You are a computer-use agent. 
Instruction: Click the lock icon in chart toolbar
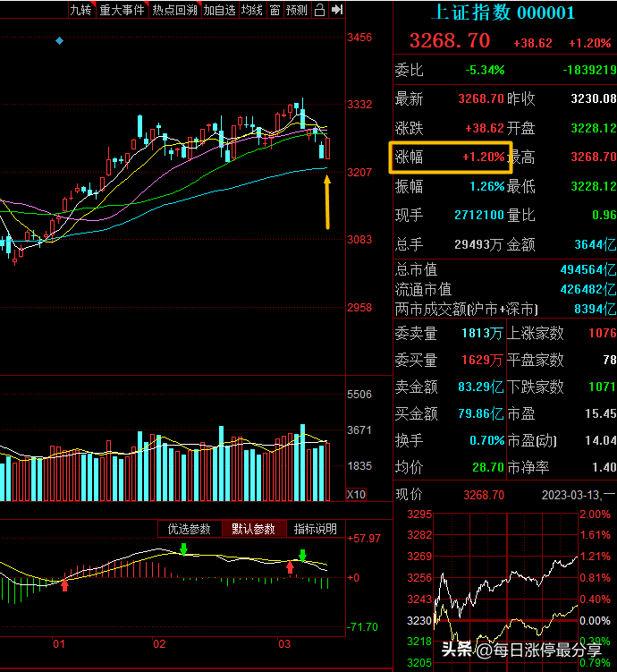319,10
